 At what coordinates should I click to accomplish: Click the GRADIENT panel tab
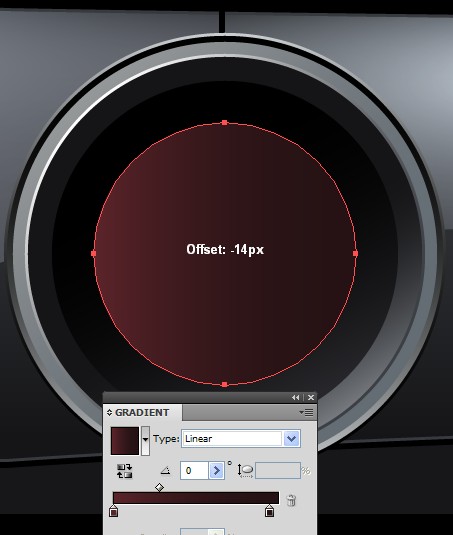142,413
